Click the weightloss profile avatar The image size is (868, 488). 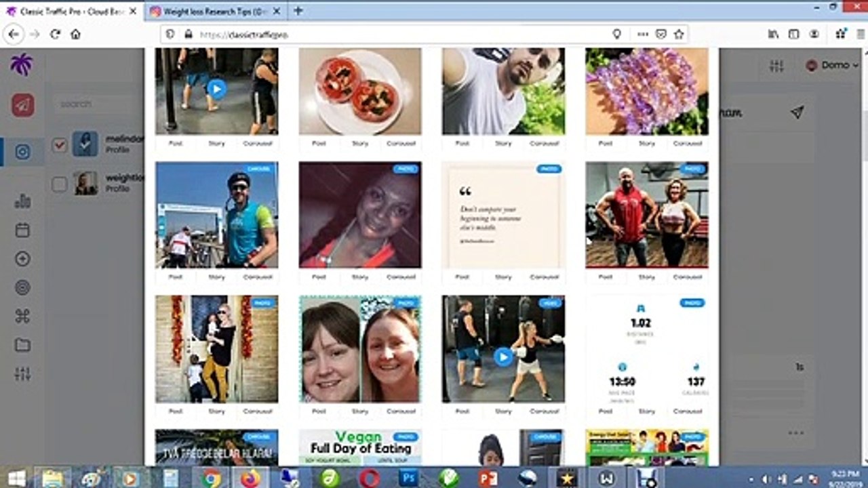coord(85,184)
